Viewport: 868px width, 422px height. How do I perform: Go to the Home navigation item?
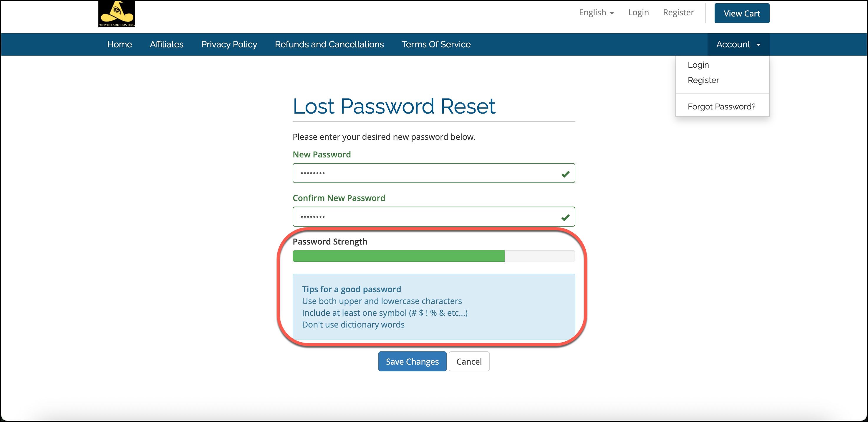tap(119, 44)
